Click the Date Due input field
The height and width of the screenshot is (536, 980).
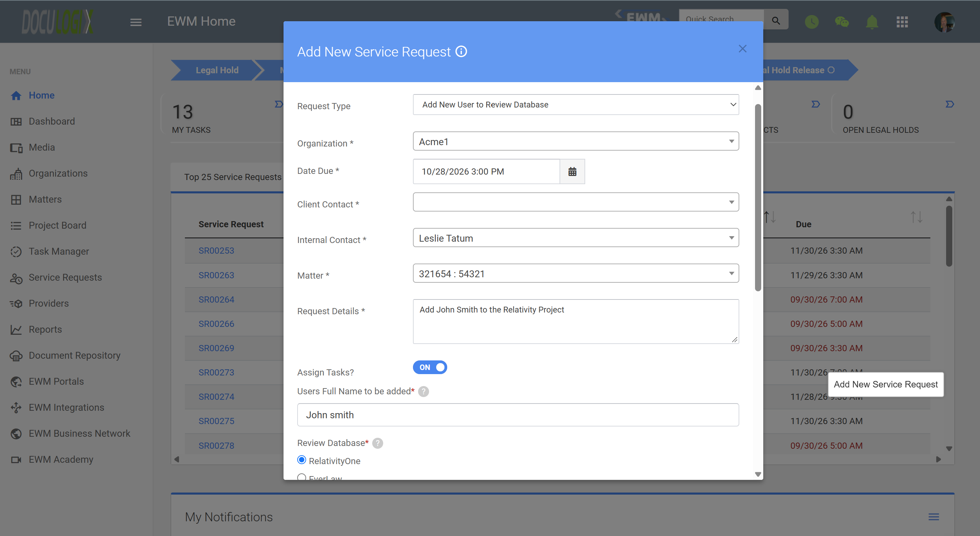(486, 171)
